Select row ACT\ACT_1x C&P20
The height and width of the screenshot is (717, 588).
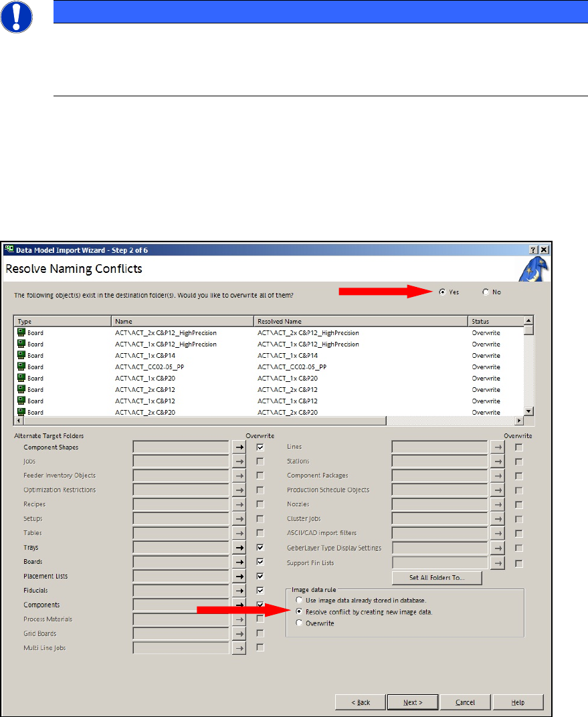coord(270,378)
